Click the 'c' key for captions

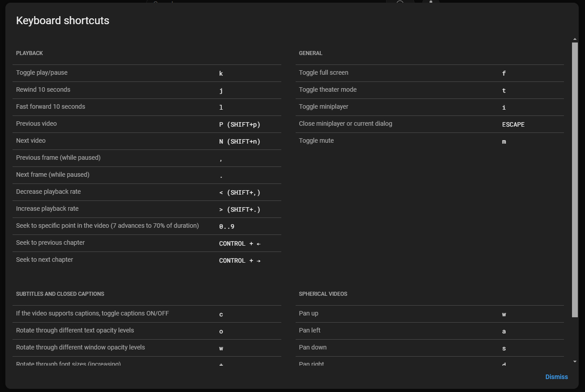(x=221, y=314)
